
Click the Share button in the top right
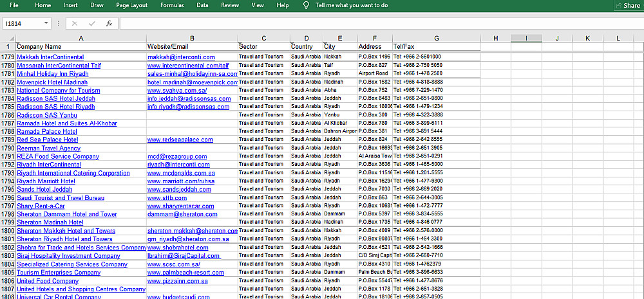click(x=627, y=5)
